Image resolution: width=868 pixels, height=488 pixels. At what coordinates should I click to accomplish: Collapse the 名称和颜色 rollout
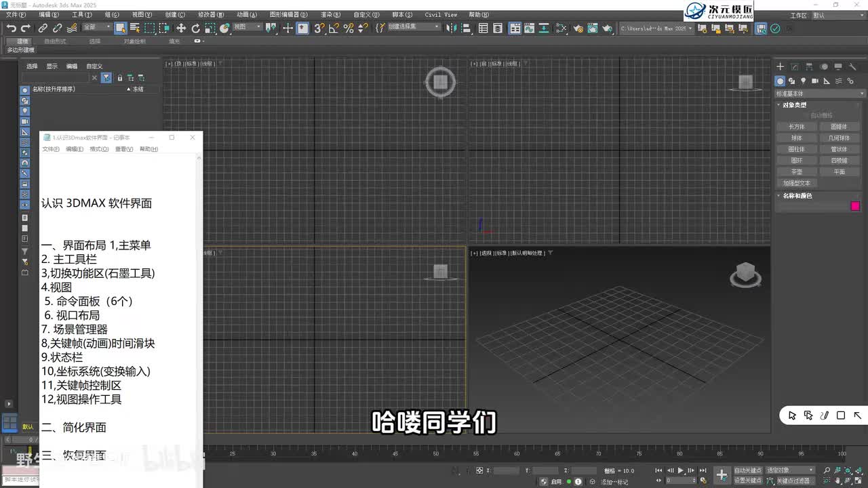coord(797,196)
